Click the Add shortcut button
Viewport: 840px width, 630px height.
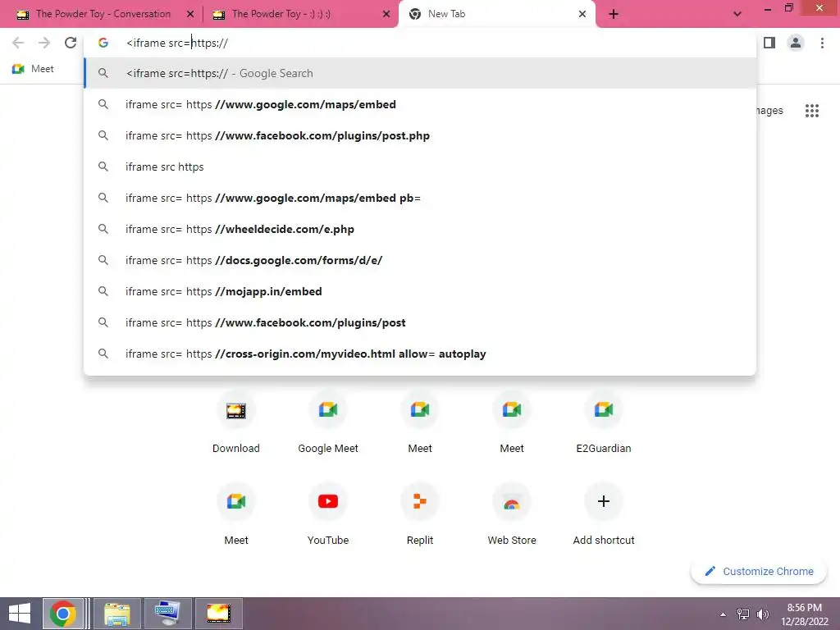tap(603, 514)
